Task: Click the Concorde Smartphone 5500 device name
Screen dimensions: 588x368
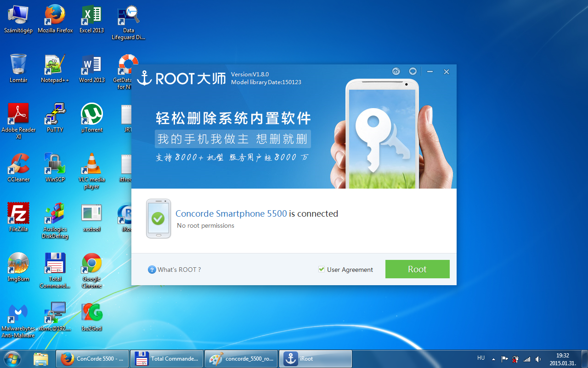Action: tap(231, 213)
